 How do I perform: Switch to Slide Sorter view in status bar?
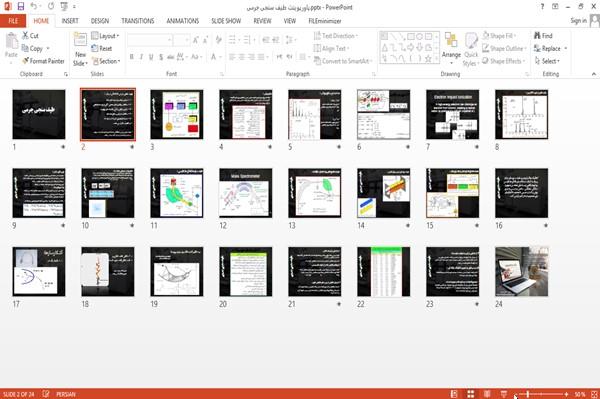point(470,394)
